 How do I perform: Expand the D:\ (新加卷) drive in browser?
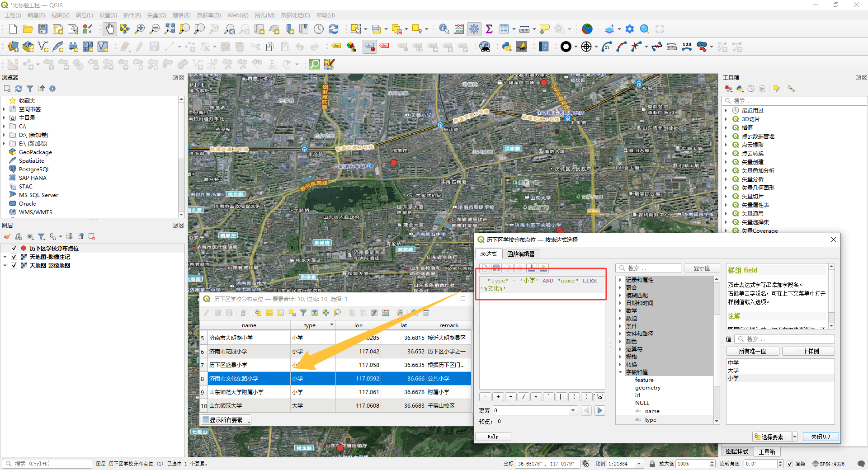[4, 135]
